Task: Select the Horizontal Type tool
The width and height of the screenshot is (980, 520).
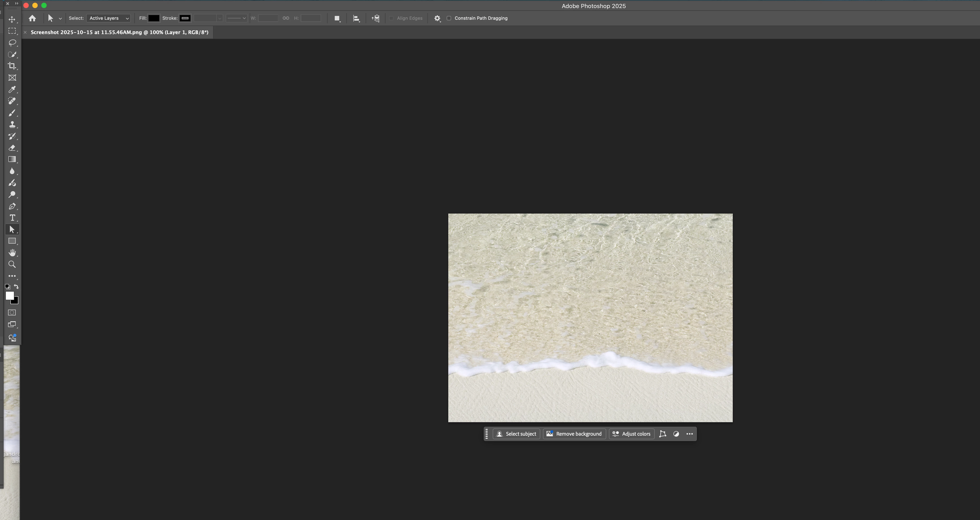Action: tap(12, 218)
